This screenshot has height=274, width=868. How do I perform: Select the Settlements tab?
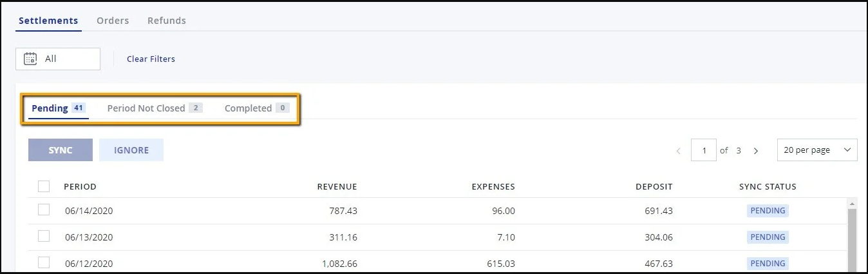(48, 21)
